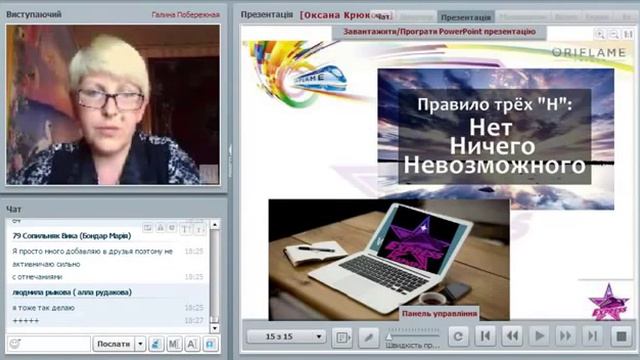Screen dimensions: 640x360
Task: Click the chat scrollbar down arrow
Action: tap(215, 328)
